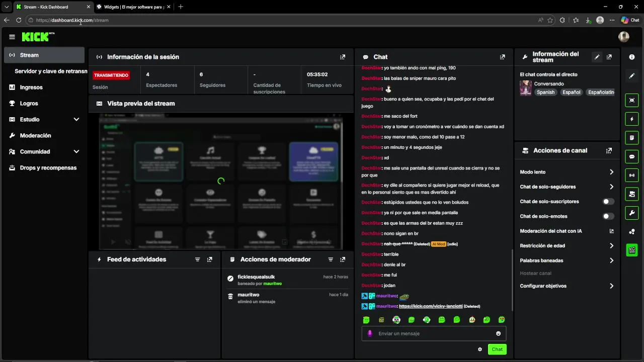644x362 pixels.
Task: Click the stream preview video
Action: pyautogui.click(x=221, y=181)
